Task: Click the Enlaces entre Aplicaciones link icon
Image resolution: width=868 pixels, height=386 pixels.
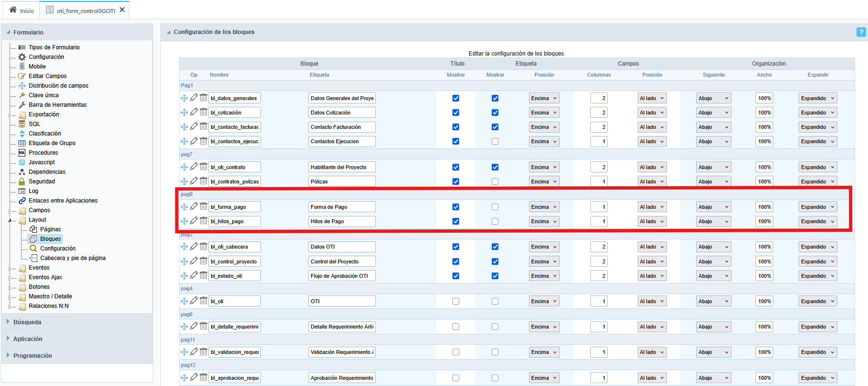Action: [22, 201]
